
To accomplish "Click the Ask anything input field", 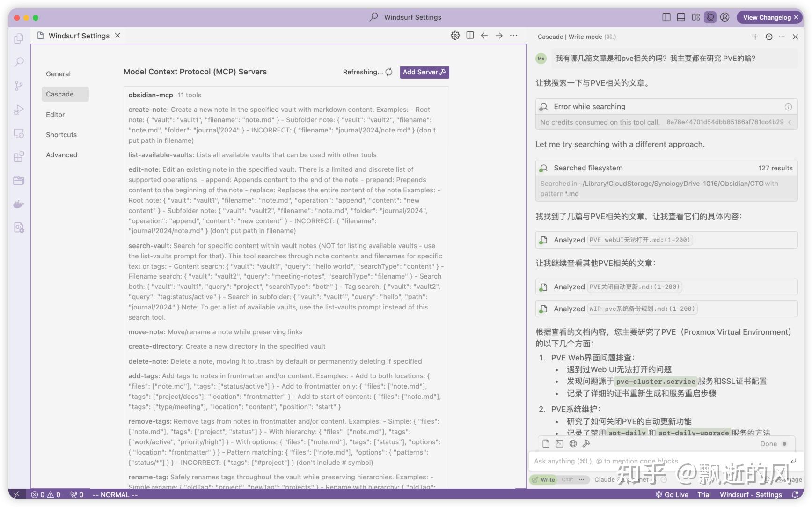I will (632, 461).
